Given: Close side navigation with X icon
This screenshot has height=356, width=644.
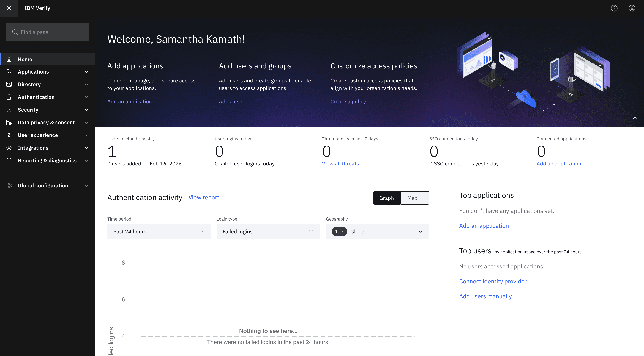Looking at the screenshot, I should 9,8.
